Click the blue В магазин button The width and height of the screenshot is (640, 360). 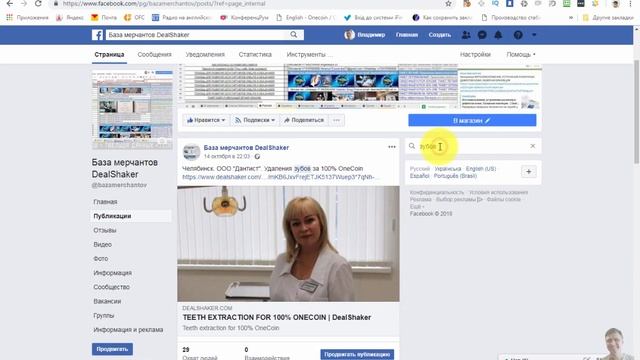tap(472, 120)
